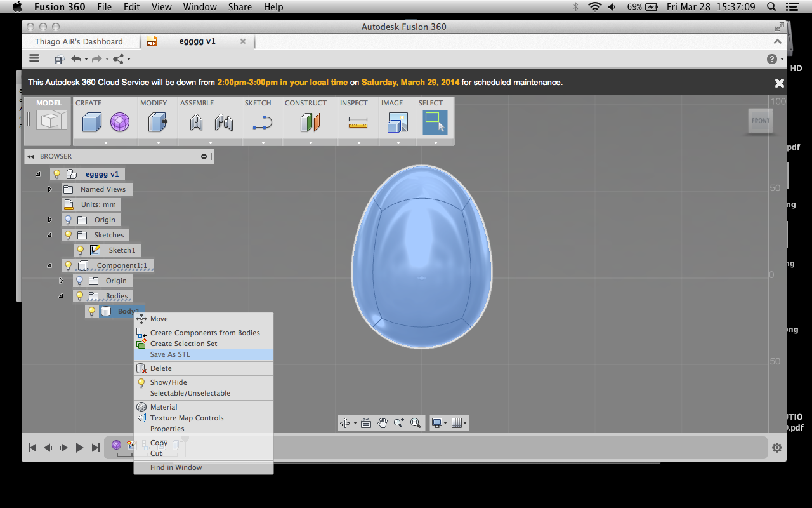Switch to Thiago AiR's Dashboard tab
Image resolution: width=812 pixels, height=508 pixels.
click(79, 41)
